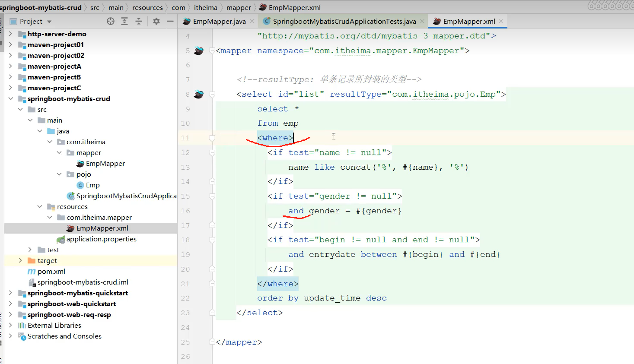Click com.itheima.pojo.Emp resultType value

click(x=444, y=94)
